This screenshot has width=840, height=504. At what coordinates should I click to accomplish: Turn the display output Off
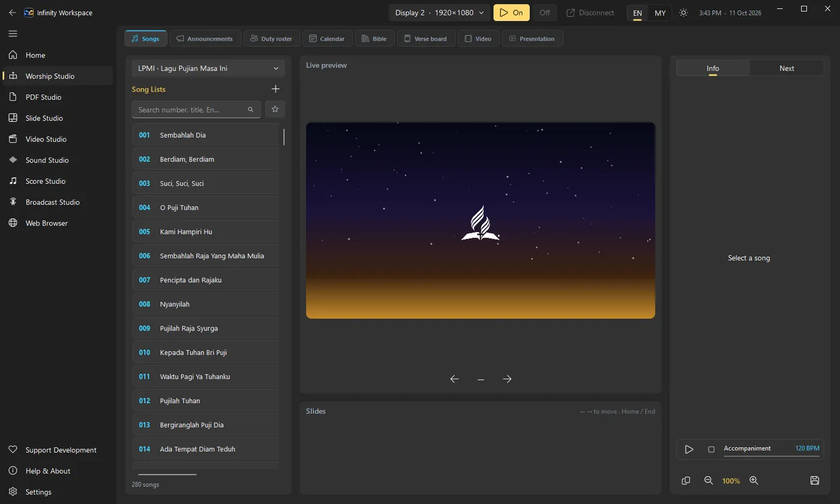tap(544, 13)
